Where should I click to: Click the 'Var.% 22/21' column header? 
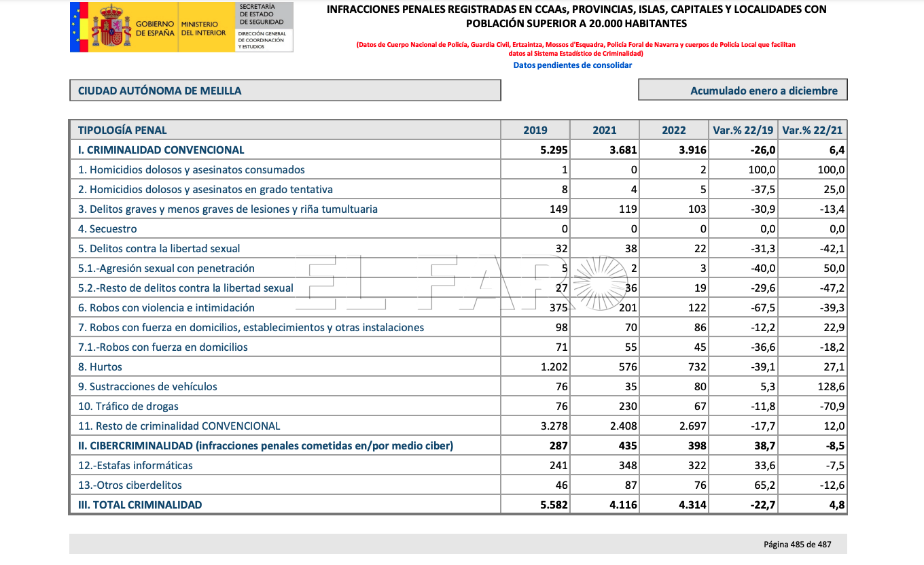(x=813, y=130)
